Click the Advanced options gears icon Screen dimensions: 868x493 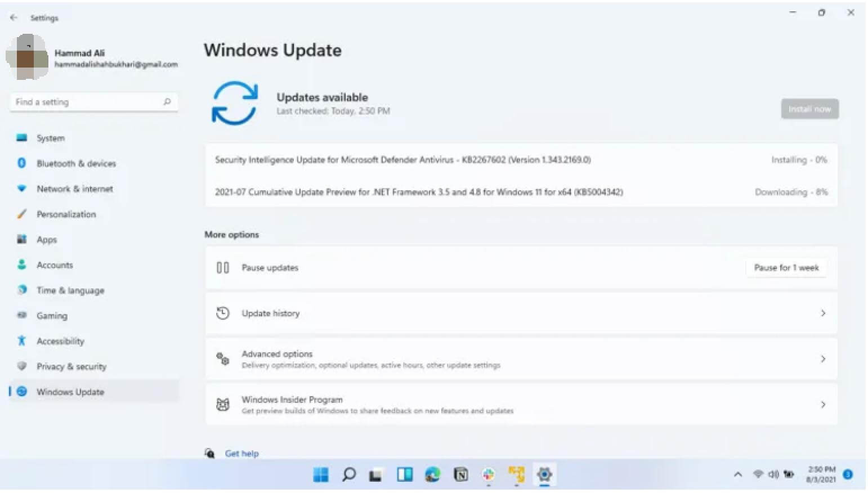(223, 359)
